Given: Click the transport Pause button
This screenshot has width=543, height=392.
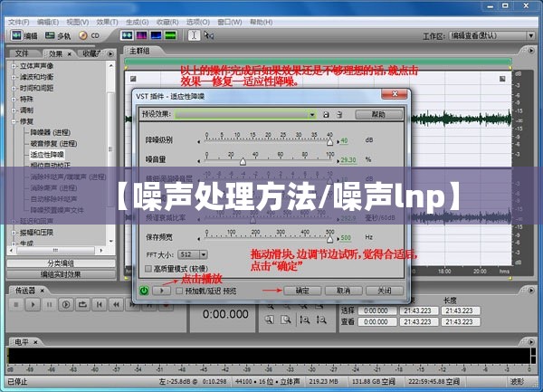Looking at the screenshot, I should point(49,305).
